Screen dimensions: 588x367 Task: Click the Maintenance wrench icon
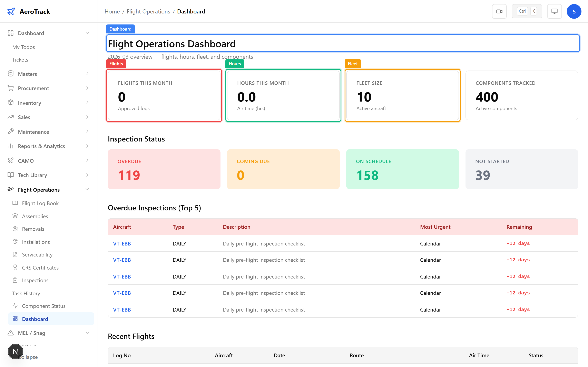pos(11,132)
